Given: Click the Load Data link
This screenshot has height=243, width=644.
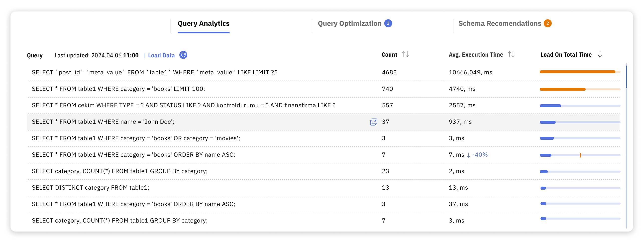Looking at the screenshot, I should coord(162,55).
